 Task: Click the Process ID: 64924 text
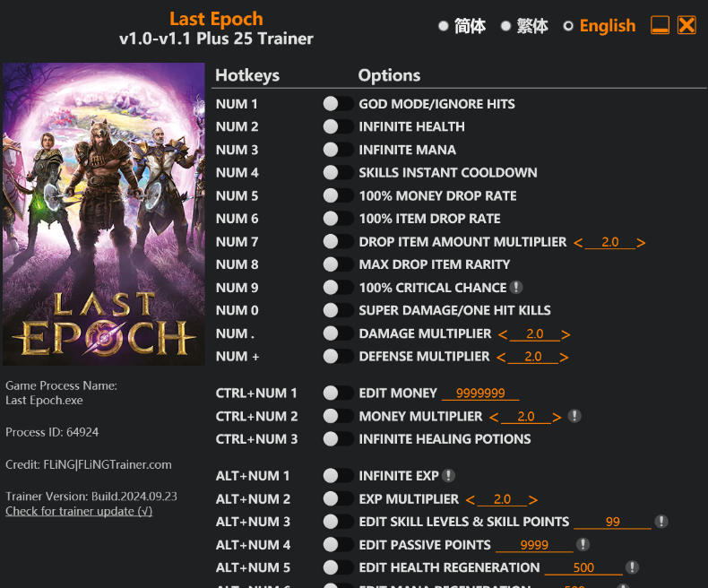pyautogui.click(x=52, y=432)
